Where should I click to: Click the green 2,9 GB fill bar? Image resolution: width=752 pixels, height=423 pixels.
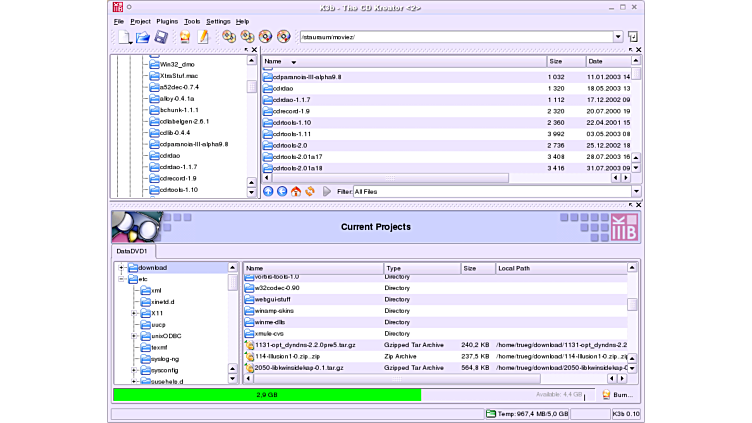(267, 395)
